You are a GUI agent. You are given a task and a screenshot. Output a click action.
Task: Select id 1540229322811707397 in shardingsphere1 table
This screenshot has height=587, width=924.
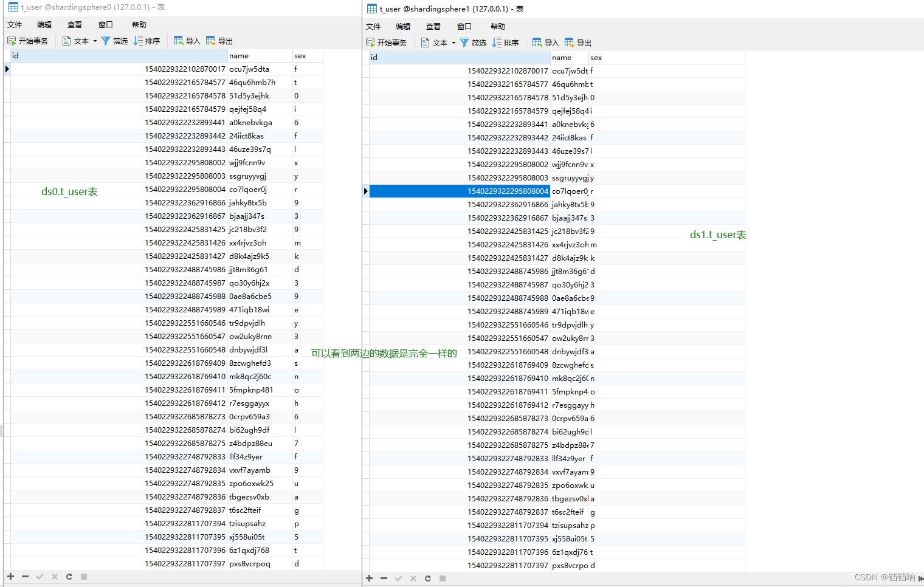tap(460, 566)
